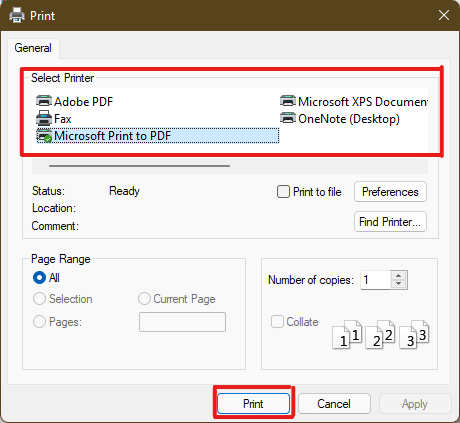The height and width of the screenshot is (423, 460).
Task: Choose the Fax label text
Action: point(63,119)
